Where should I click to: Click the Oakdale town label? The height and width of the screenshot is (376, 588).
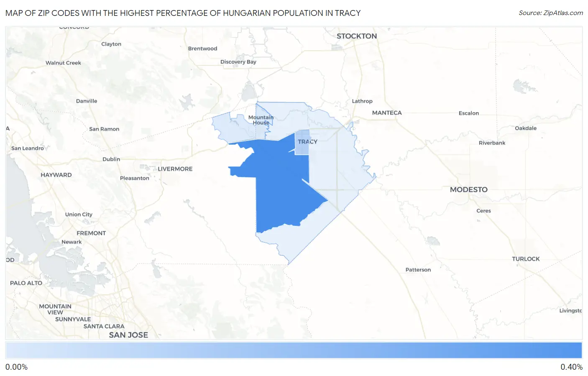pos(526,128)
